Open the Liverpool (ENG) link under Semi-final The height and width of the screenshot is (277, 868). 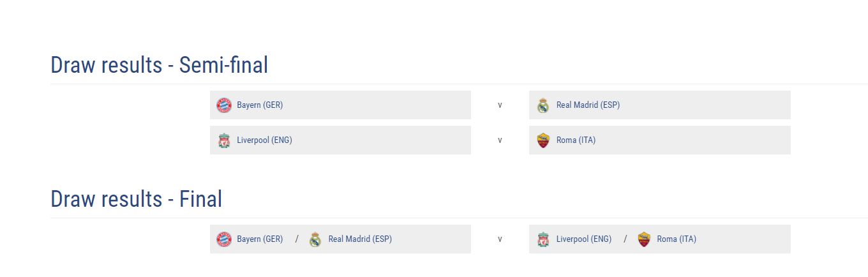coord(264,140)
